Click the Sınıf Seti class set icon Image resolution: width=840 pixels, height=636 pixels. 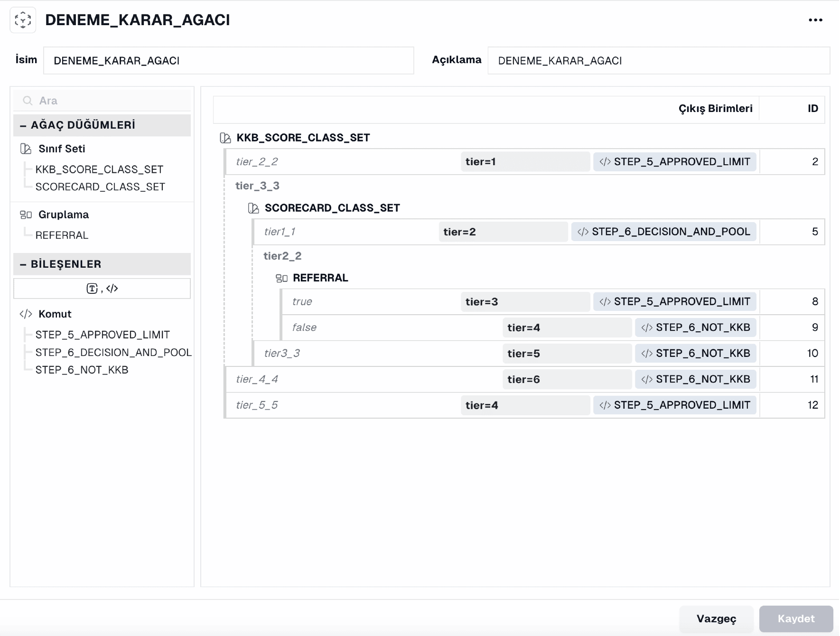26,149
